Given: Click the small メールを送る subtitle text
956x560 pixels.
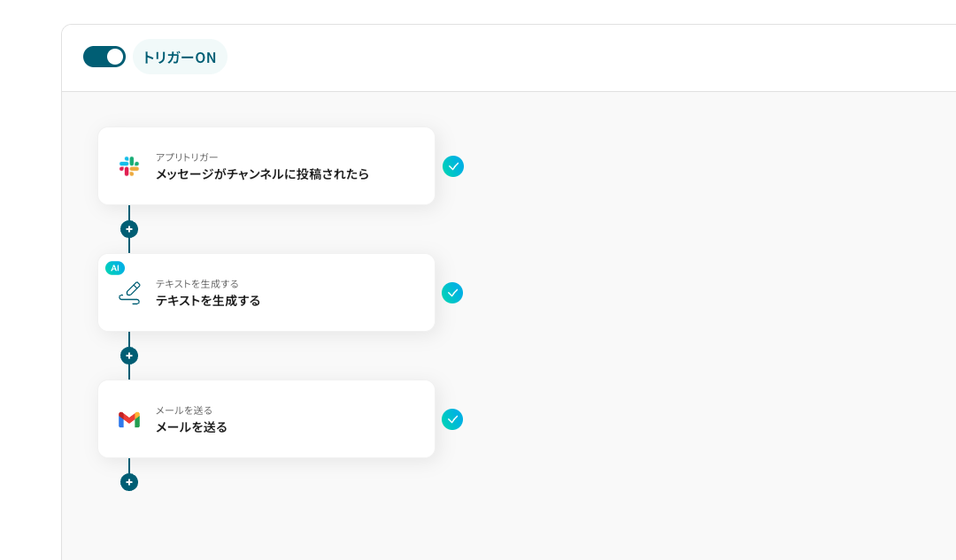Looking at the screenshot, I should [x=184, y=410].
